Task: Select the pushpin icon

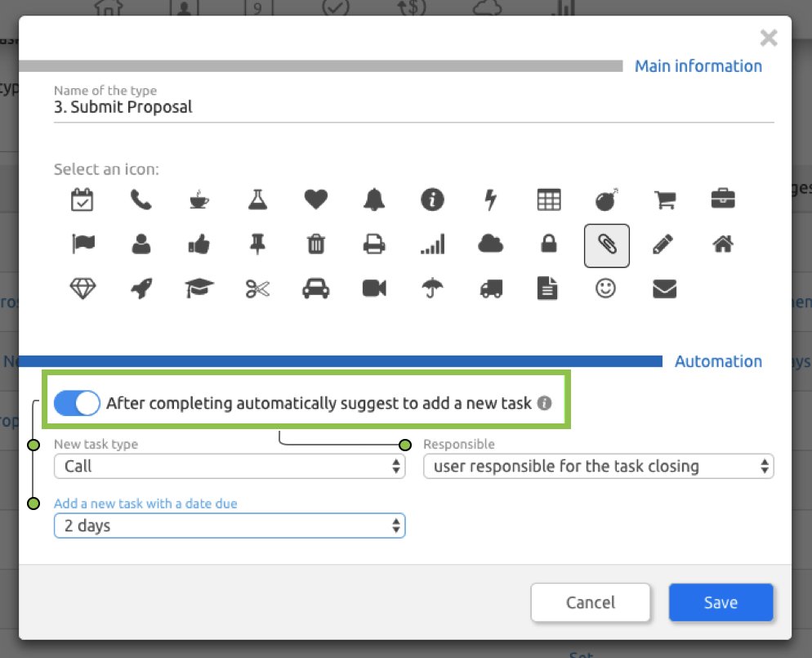Action: click(x=257, y=244)
